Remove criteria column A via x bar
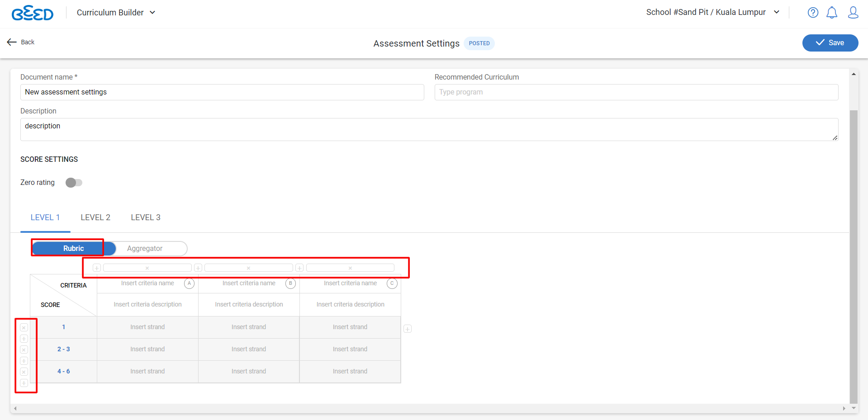The width and height of the screenshot is (868, 420). click(147, 268)
